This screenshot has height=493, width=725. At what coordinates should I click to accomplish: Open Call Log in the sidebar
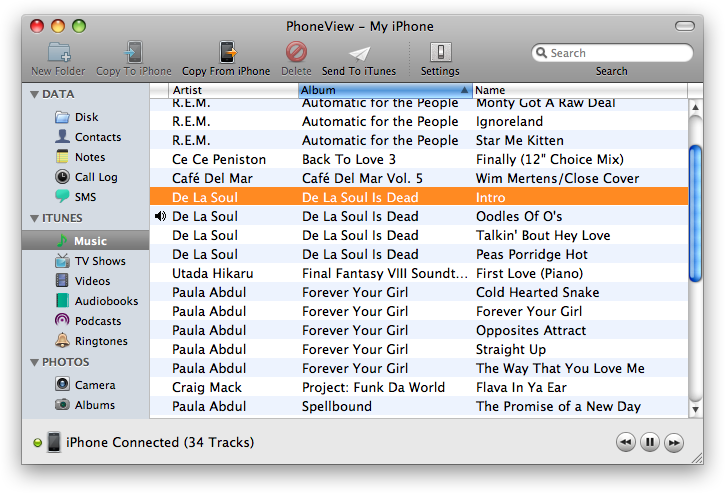86,177
